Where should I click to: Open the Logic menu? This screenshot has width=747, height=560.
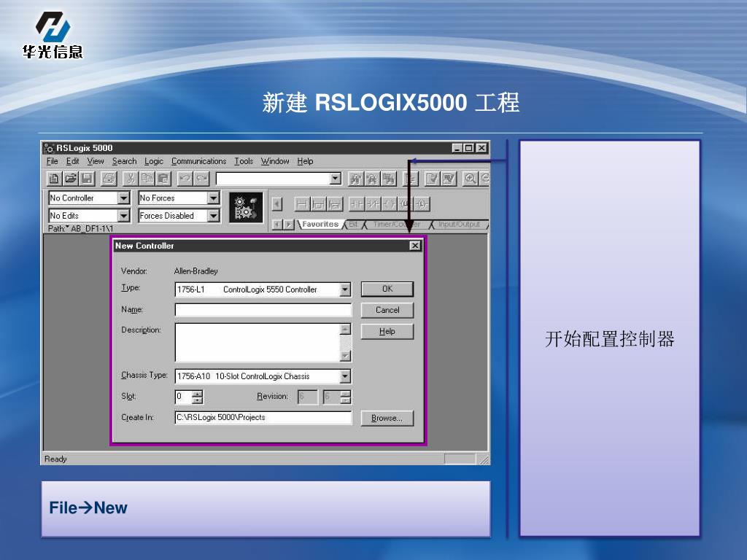coord(154,161)
